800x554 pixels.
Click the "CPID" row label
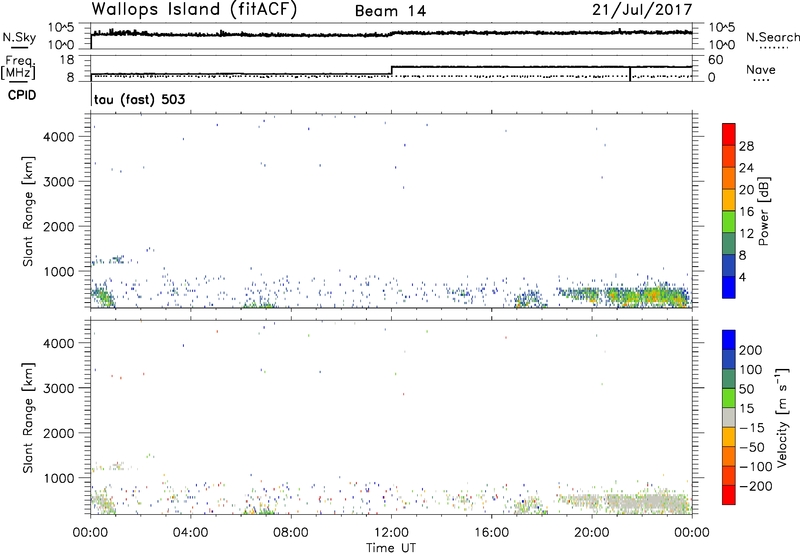22,95
